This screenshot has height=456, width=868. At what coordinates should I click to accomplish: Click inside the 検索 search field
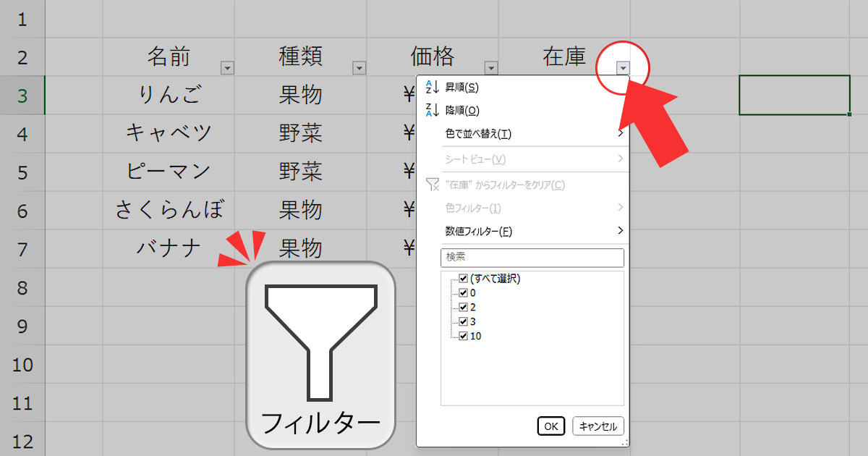coord(532,258)
